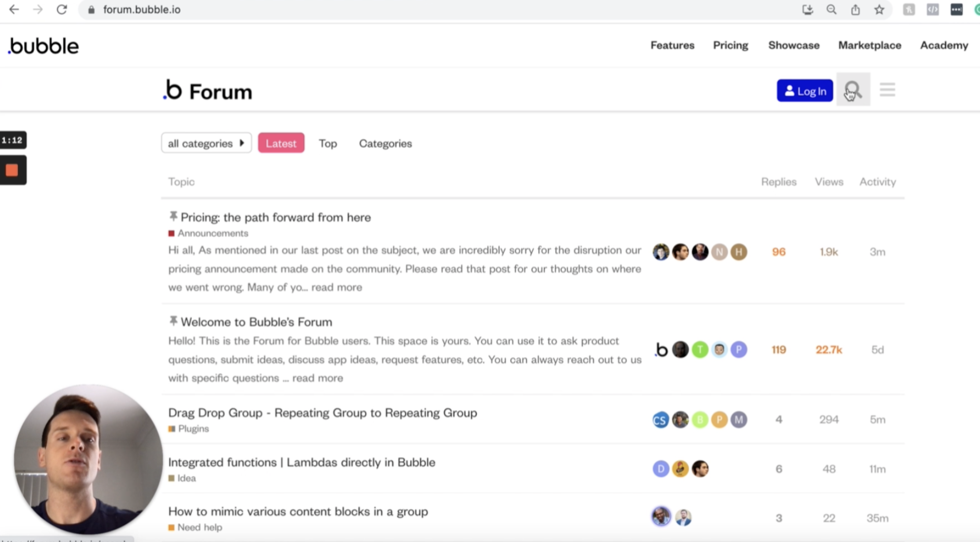Click the CS user avatar
Screen dimensions: 980x542
[661, 420]
